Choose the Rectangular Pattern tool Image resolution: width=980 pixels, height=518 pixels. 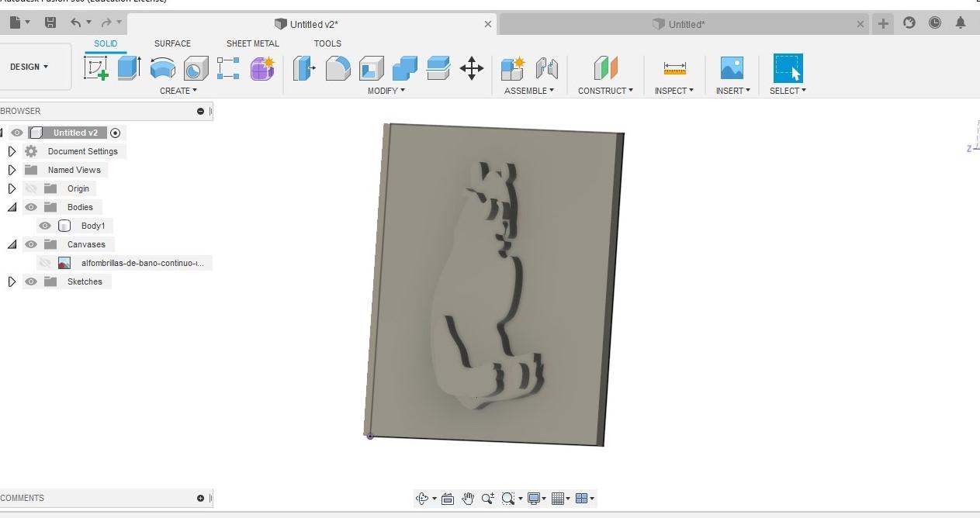tap(228, 68)
